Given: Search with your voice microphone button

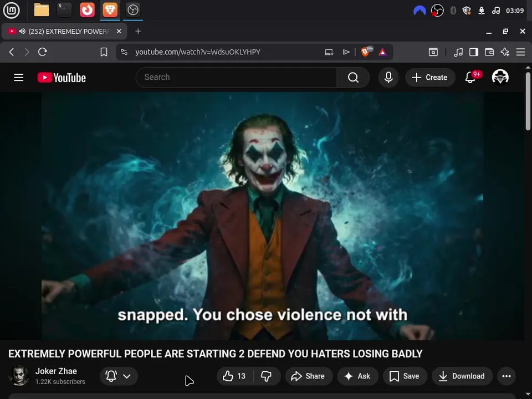Looking at the screenshot, I should tap(388, 78).
